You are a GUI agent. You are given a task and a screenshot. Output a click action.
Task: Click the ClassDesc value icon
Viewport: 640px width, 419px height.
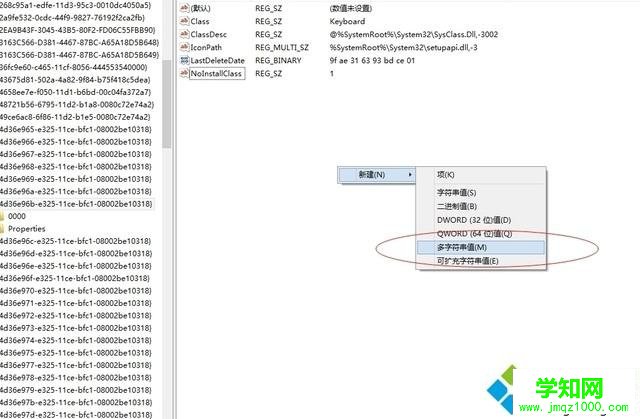tap(184, 34)
